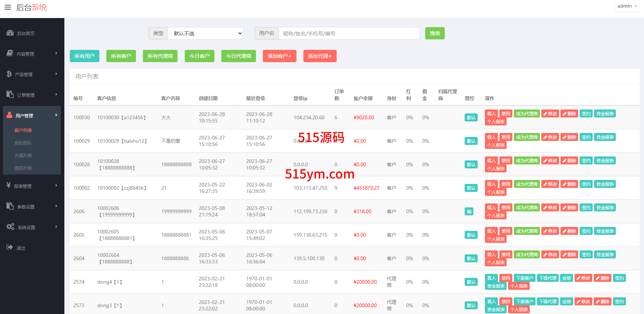This screenshot has width=644, height=314.
Task: Click the 订单管理 document icon in the sidebar
Action: pos(10,94)
